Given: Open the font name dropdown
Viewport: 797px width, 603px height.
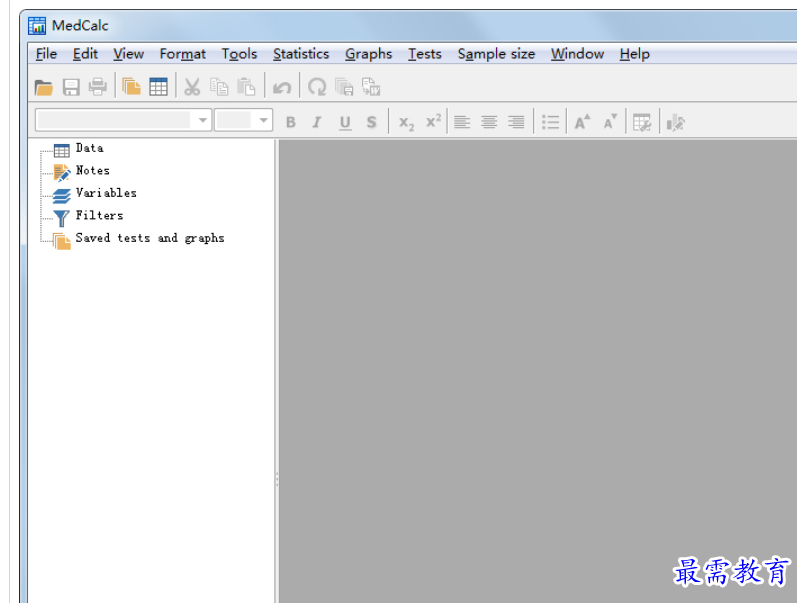Looking at the screenshot, I should click(x=203, y=120).
